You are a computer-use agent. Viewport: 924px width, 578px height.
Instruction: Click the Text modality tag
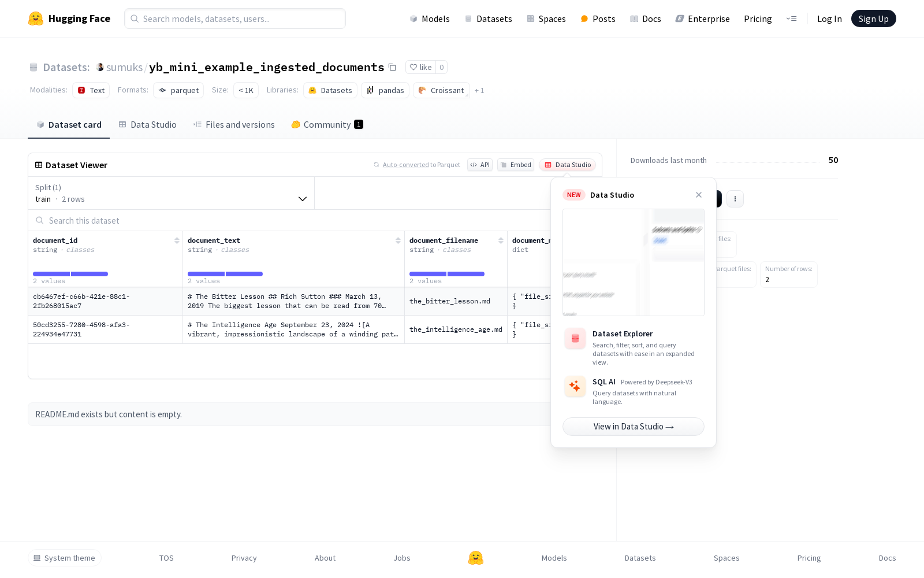point(91,90)
